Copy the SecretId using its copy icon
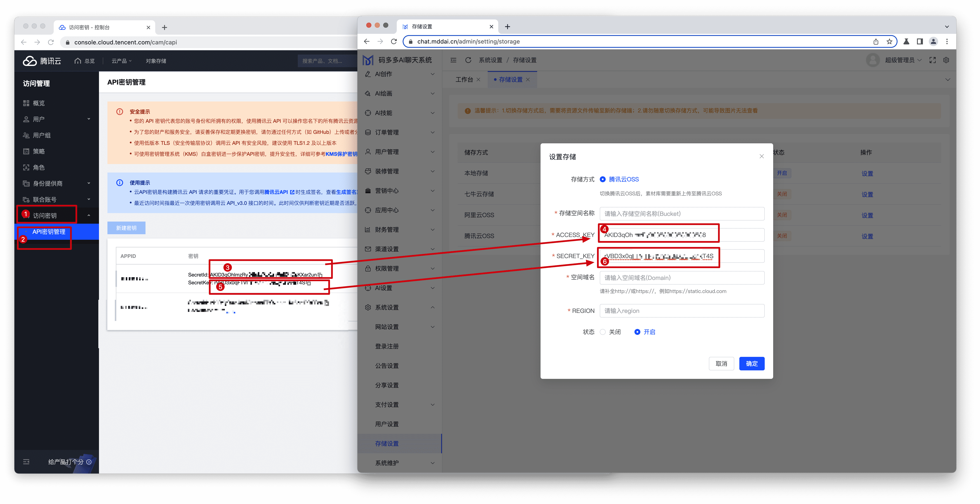Image resolution: width=980 pixels, height=504 pixels. [320, 275]
